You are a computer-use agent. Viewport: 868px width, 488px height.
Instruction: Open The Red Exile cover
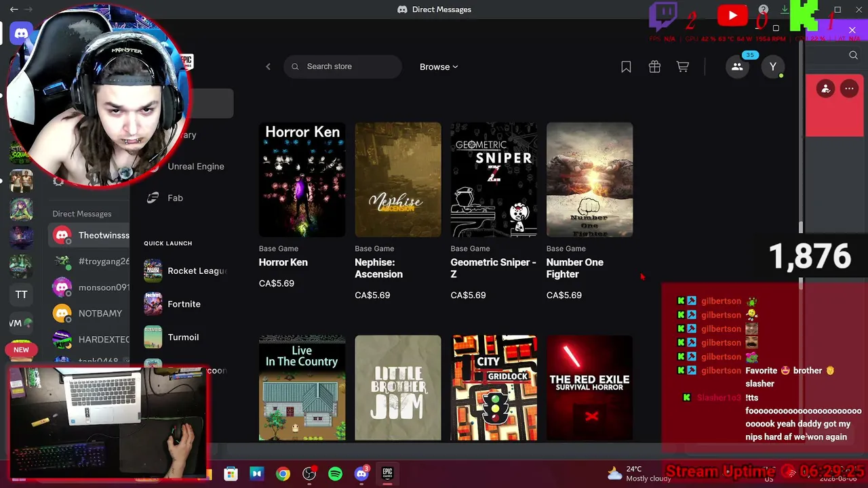tap(590, 388)
